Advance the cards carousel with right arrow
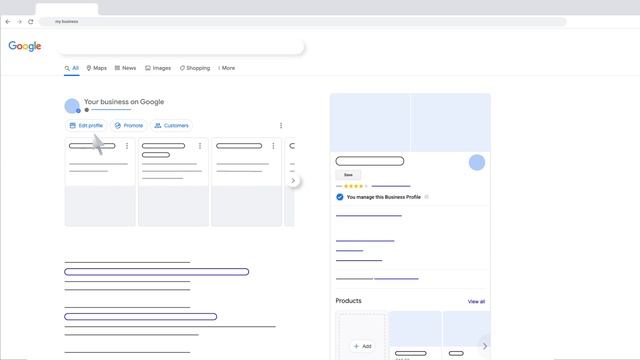This screenshot has width=640, height=360. tap(293, 181)
